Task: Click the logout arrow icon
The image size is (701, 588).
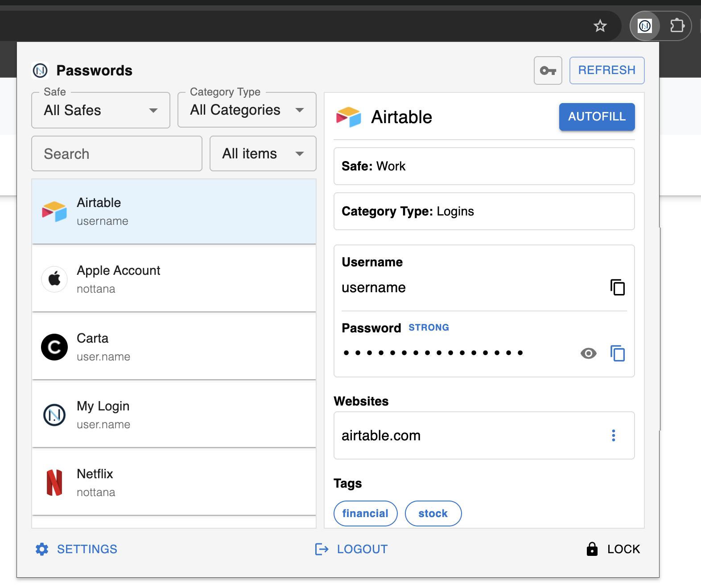Action: click(322, 549)
